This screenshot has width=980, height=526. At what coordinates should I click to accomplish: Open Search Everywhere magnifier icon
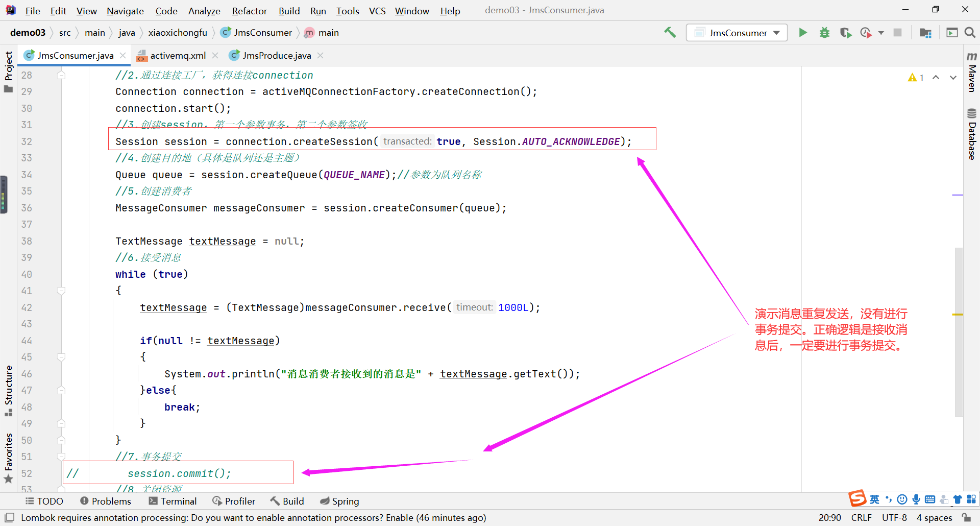pyautogui.click(x=970, y=33)
